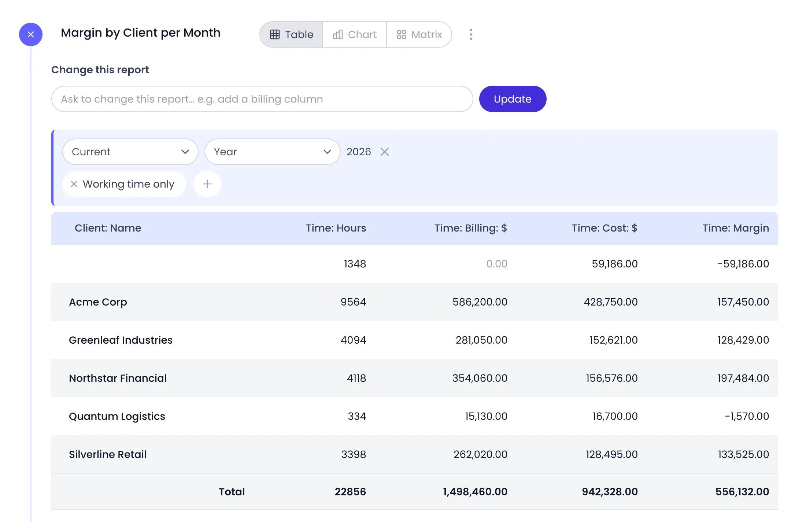Click Silverline Retail cost 128,495.00
The height and width of the screenshot is (532, 806).
coord(611,454)
